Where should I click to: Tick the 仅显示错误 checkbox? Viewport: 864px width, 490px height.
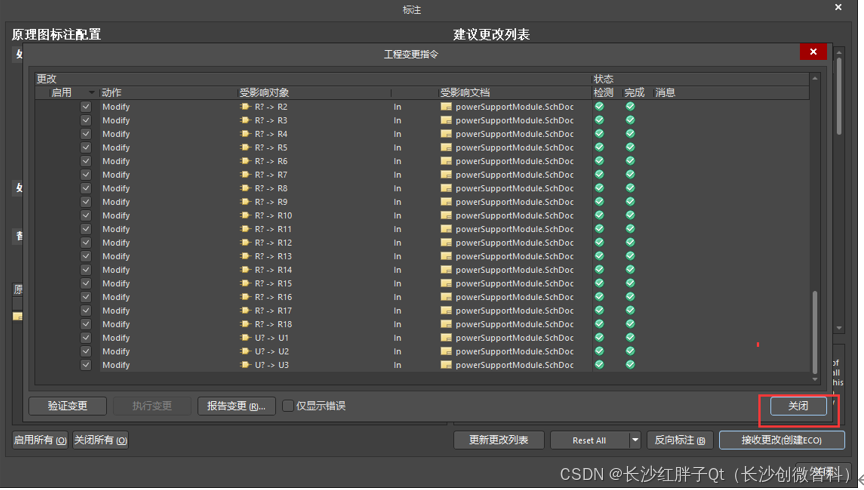[288, 406]
